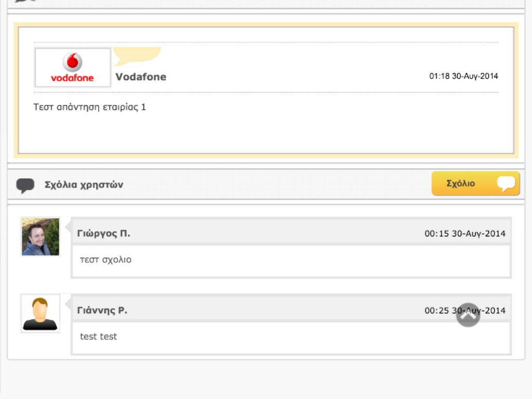532x399 pixels.
Task: Click the yellow Σχόλιο comment button
Action: tap(475, 183)
